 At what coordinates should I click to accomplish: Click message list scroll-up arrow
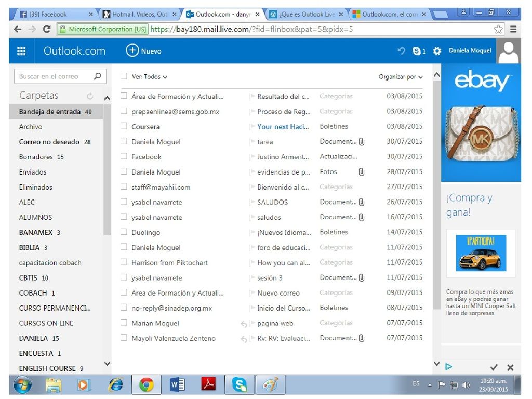(x=437, y=75)
